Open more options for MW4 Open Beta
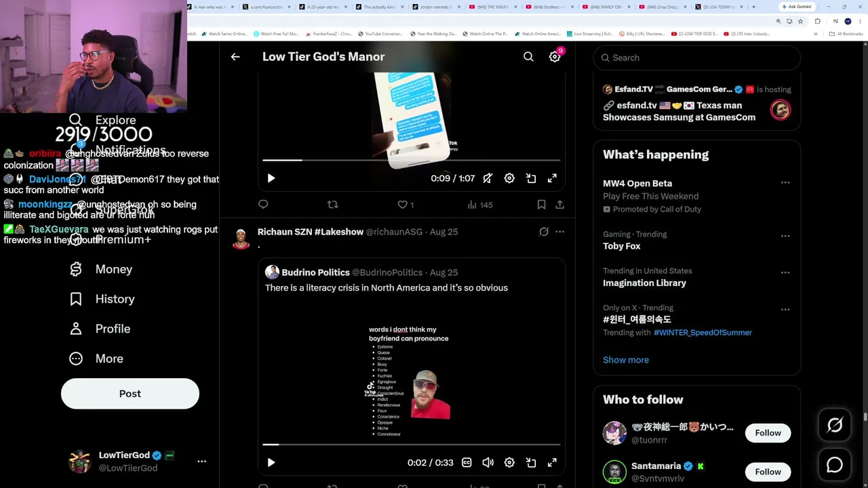 pos(785,183)
